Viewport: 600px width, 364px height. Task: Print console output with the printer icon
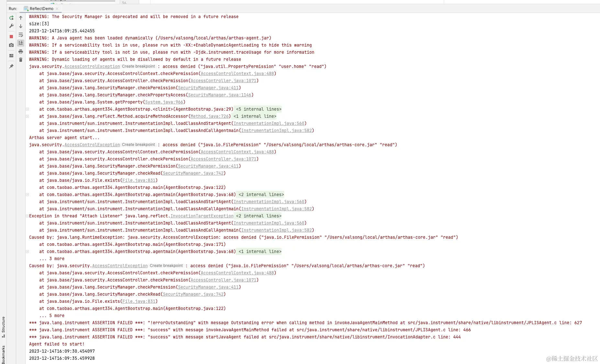pyautogui.click(x=21, y=51)
